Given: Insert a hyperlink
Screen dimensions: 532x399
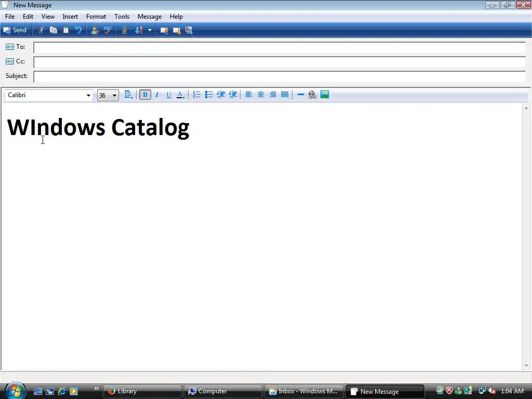Looking at the screenshot, I should click(x=312, y=95).
